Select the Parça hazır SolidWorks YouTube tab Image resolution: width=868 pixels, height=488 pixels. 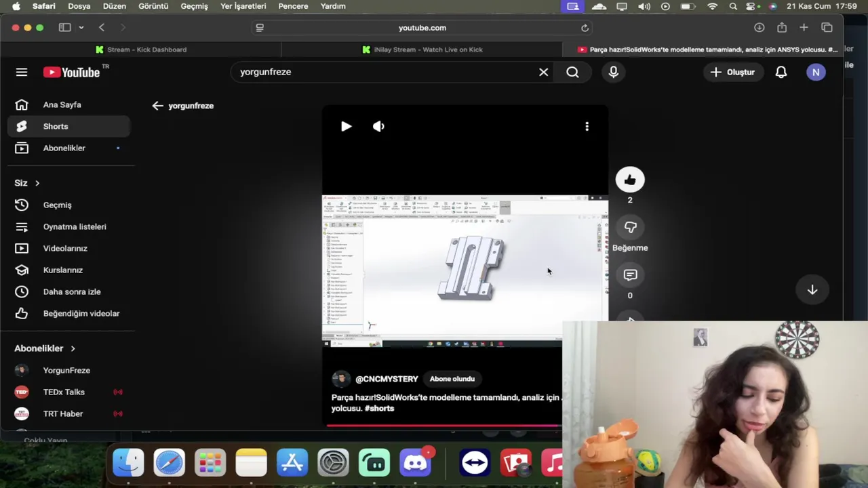pyautogui.click(x=707, y=49)
